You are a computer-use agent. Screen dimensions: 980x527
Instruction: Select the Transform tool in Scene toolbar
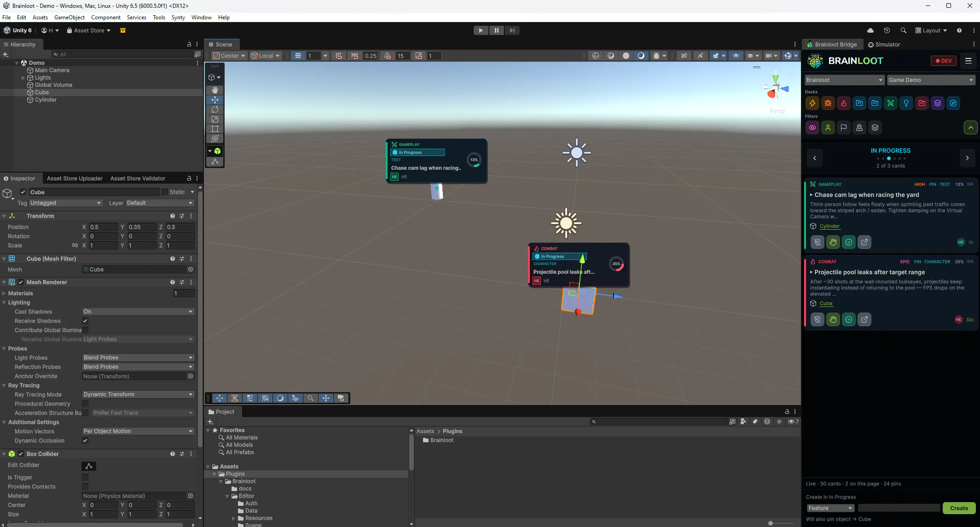click(215, 139)
